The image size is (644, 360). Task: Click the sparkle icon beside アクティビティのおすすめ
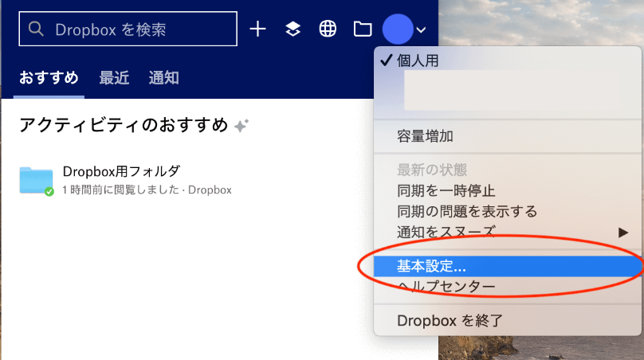(x=241, y=125)
